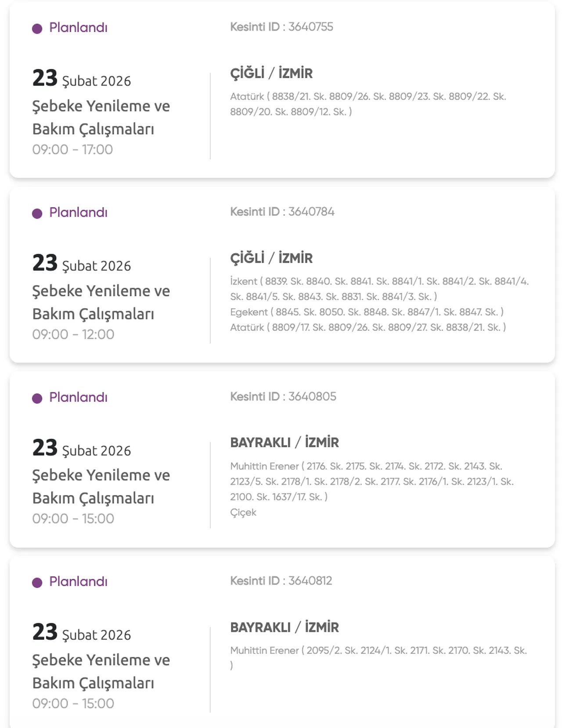
Task: Click the Planlandı status dot on outage 3640784
Action: coord(37,212)
